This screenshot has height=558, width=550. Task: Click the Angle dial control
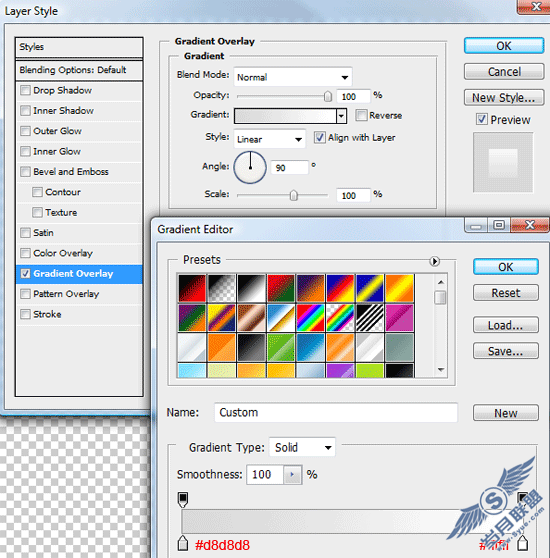pyautogui.click(x=250, y=167)
